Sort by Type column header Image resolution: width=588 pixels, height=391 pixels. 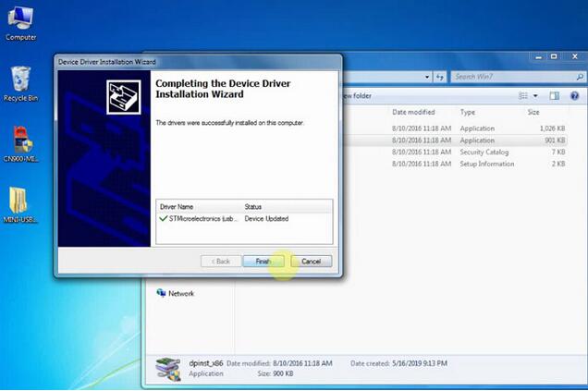(467, 112)
